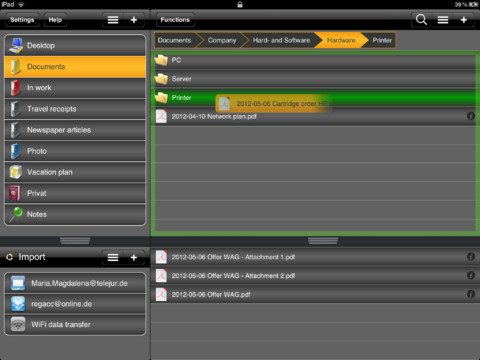The width and height of the screenshot is (480, 360).
Task: Click the plus icon in Import section
Action: [x=134, y=257]
